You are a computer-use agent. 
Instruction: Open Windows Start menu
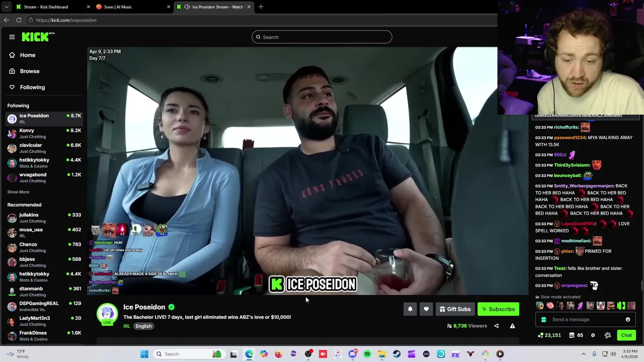(x=144, y=354)
